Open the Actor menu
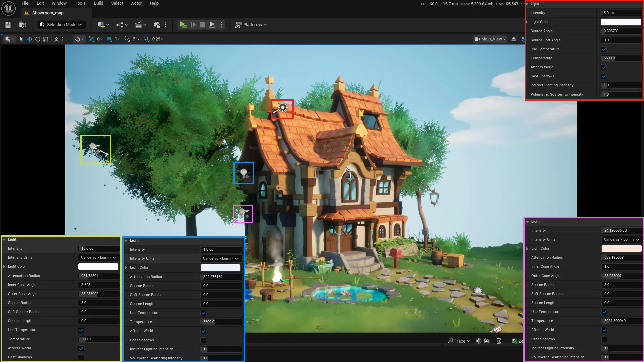 pyautogui.click(x=136, y=3)
